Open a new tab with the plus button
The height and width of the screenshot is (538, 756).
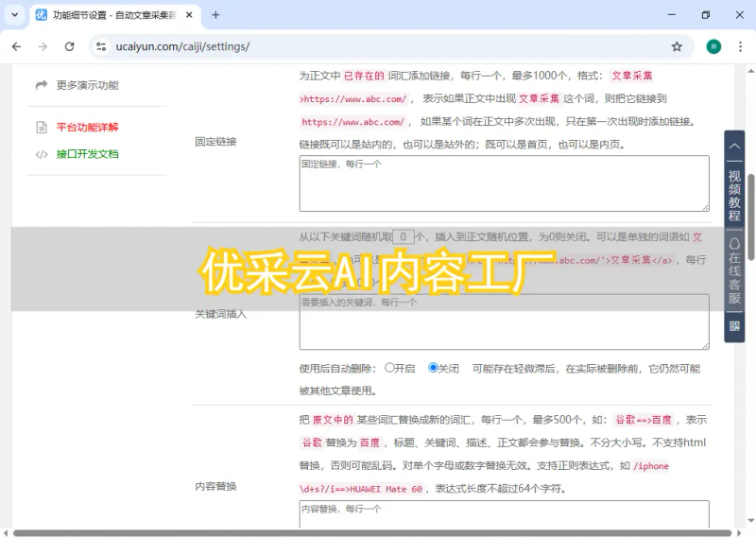(215, 15)
